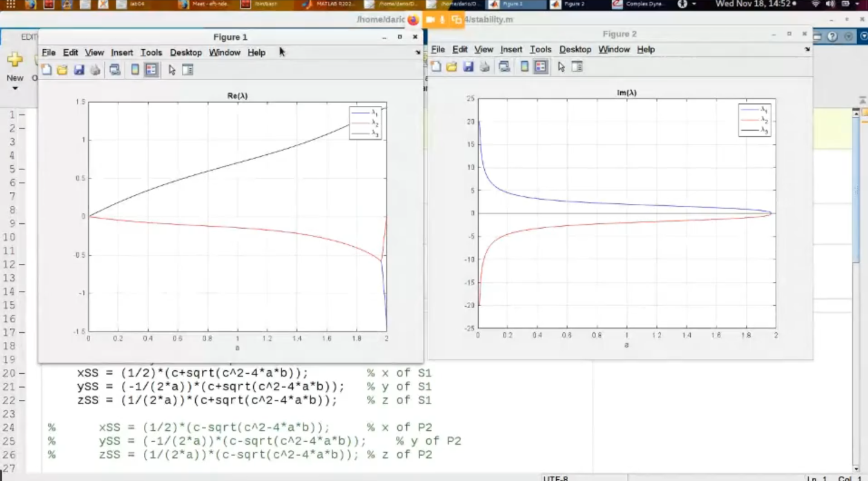868x481 pixels.
Task: Expand Figure 2 menu bar dock arrow
Action: [x=807, y=50]
